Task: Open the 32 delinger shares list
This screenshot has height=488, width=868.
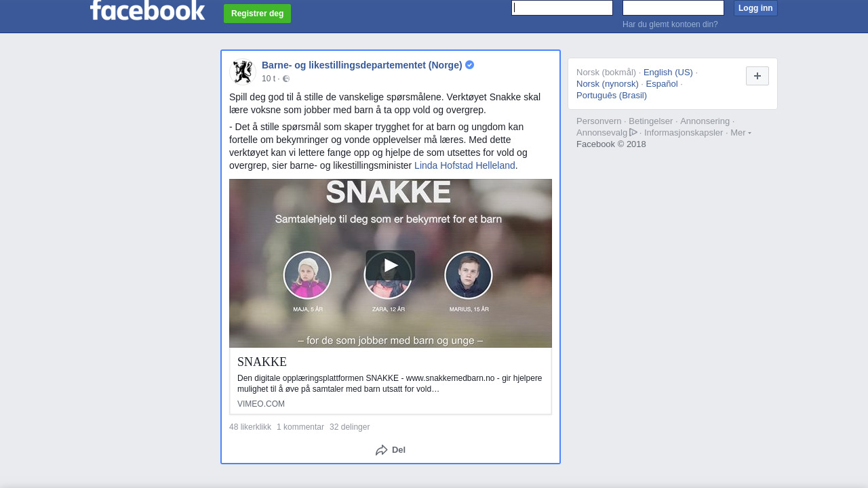Action: (x=349, y=427)
